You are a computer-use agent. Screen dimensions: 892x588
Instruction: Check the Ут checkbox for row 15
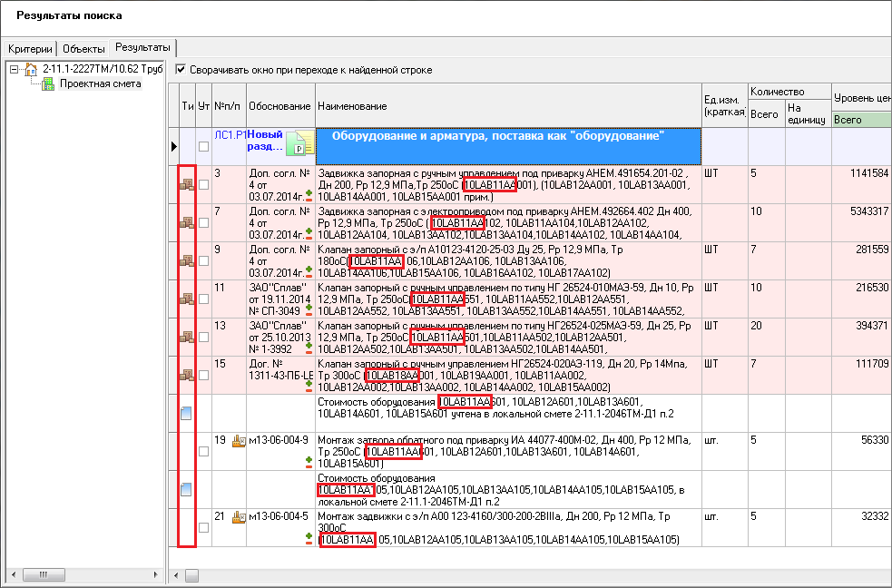pos(203,376)
